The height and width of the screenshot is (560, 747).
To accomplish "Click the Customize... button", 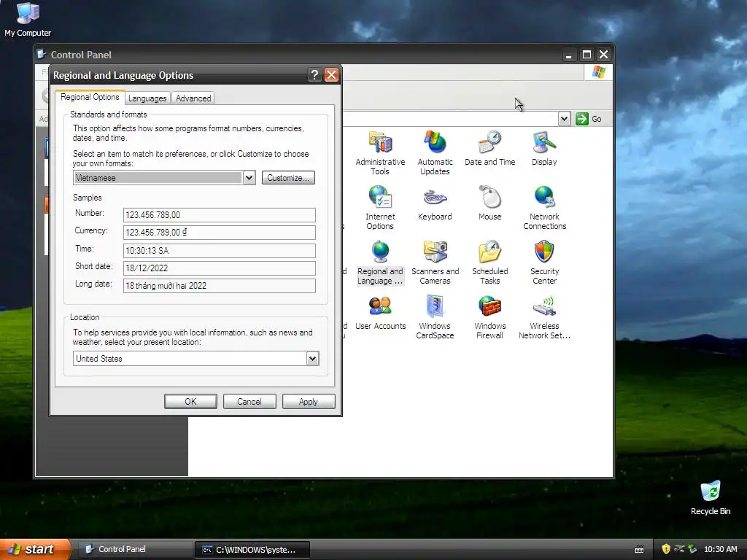I will click(288, 178).
